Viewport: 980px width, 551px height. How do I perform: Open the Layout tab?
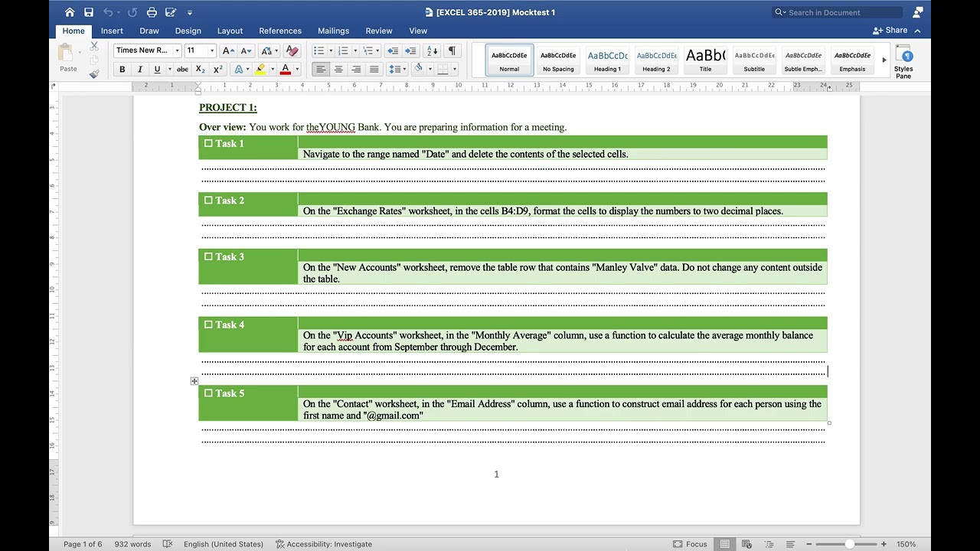(230, 31)
